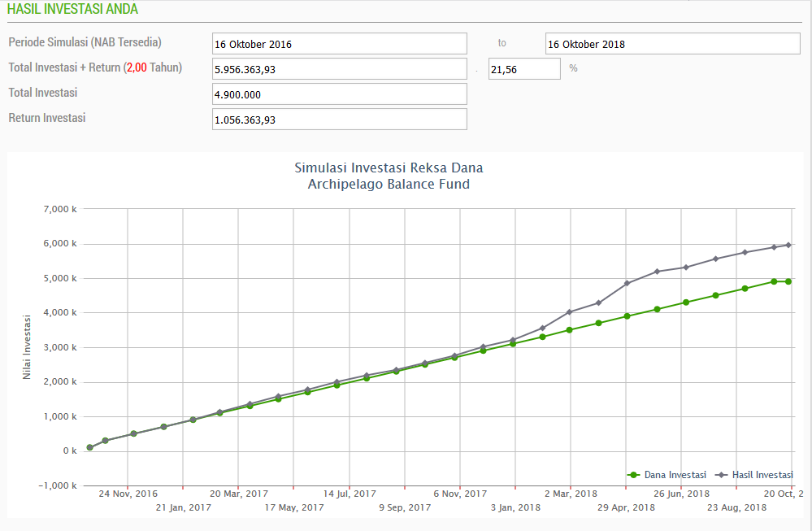Toggle the Hasil Investasi series legend label
This screenshot has width=812, height=531.
(x=762, y=475)
